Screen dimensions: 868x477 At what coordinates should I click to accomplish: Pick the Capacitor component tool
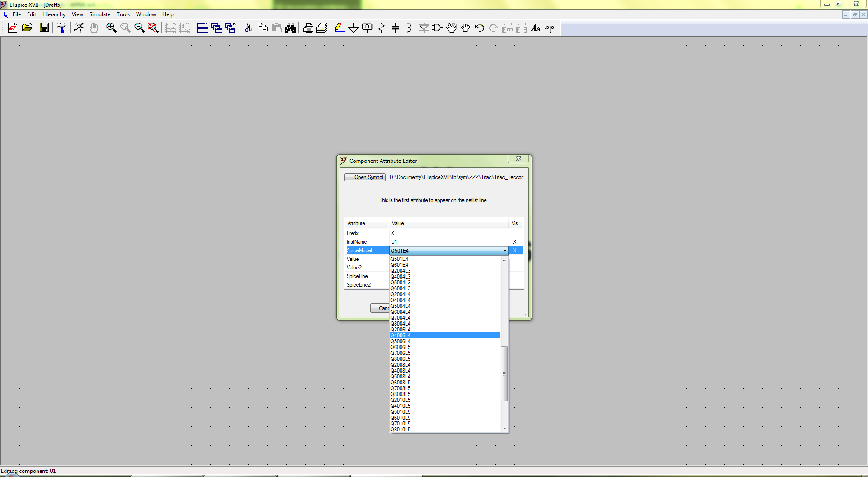point(395,28)
